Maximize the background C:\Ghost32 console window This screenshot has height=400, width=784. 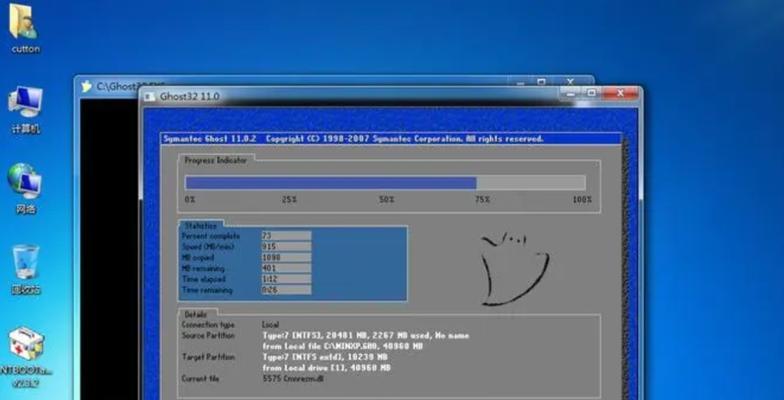542,81
